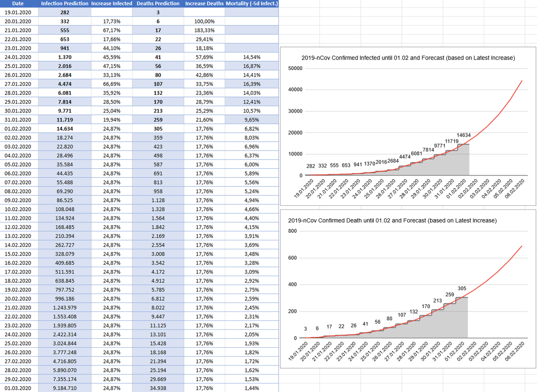
Task: Select infection prediction cell 44.435
Action: [64, 174]
